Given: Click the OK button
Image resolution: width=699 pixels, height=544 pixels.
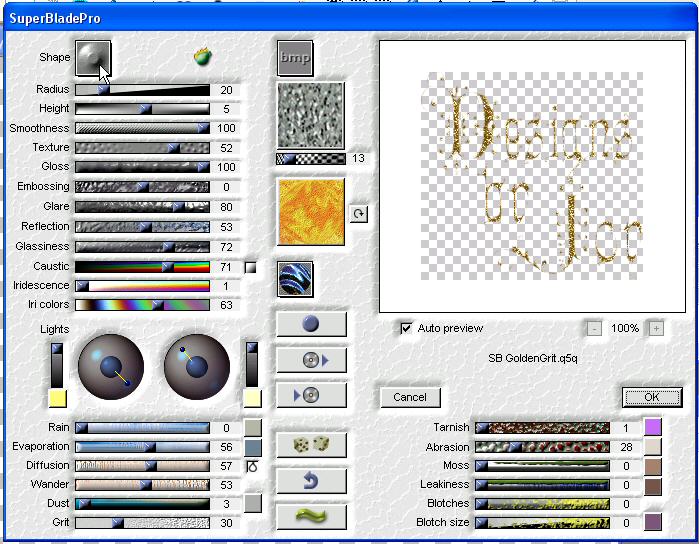Looking at the screenshot, I should click(652, 397).
